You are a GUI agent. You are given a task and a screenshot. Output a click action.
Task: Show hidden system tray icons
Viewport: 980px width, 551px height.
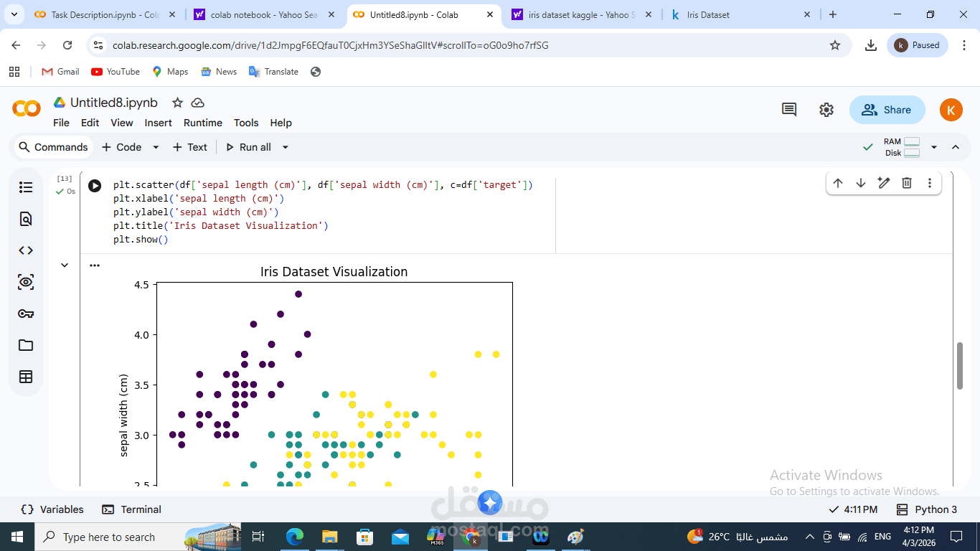(x=810, y=537)
